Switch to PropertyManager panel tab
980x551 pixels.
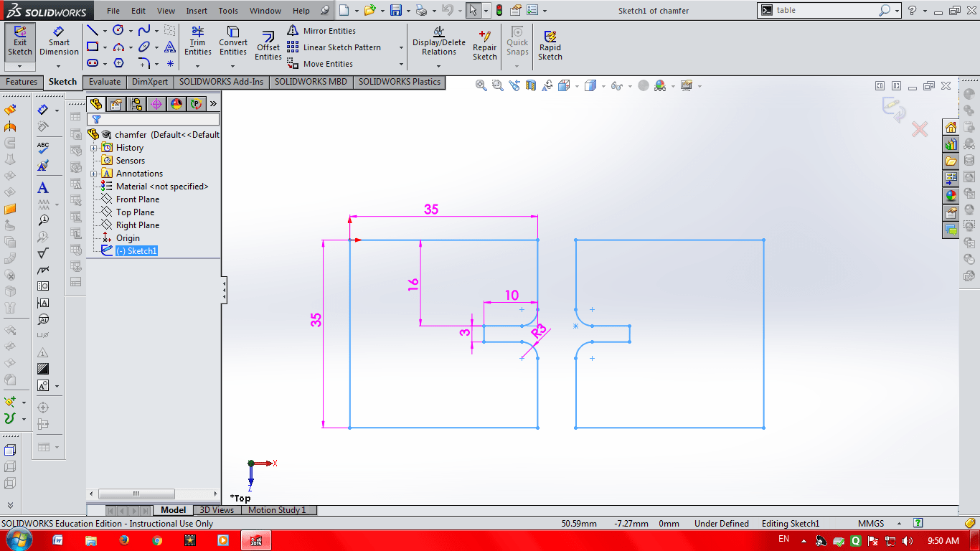[x=116, y=104]
